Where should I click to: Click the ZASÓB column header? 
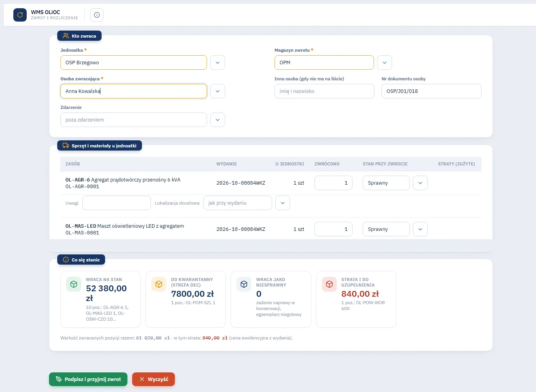tap(73, 164)
